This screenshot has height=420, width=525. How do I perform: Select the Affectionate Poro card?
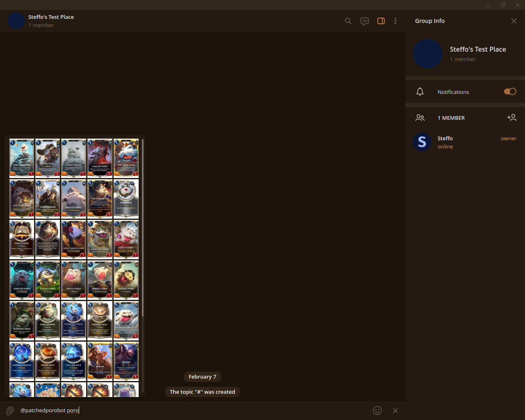[x=74, y=239]
